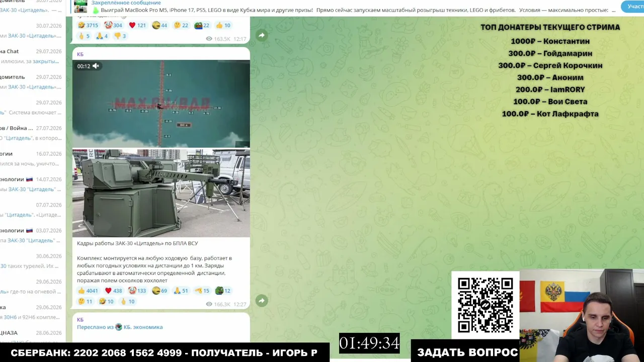Forward the post with 166.3K views
Viewport: 644px width, 362px height.
coord(262,301)
